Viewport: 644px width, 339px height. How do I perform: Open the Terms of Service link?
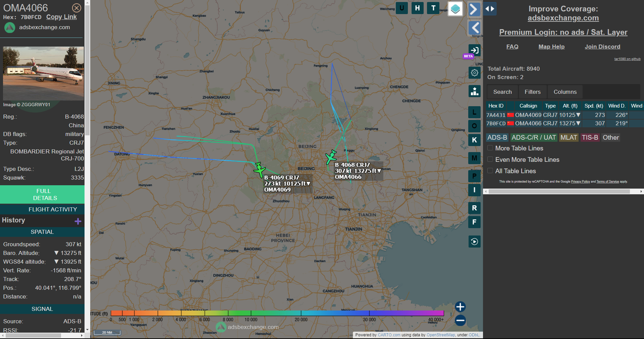tap(607, 182)
